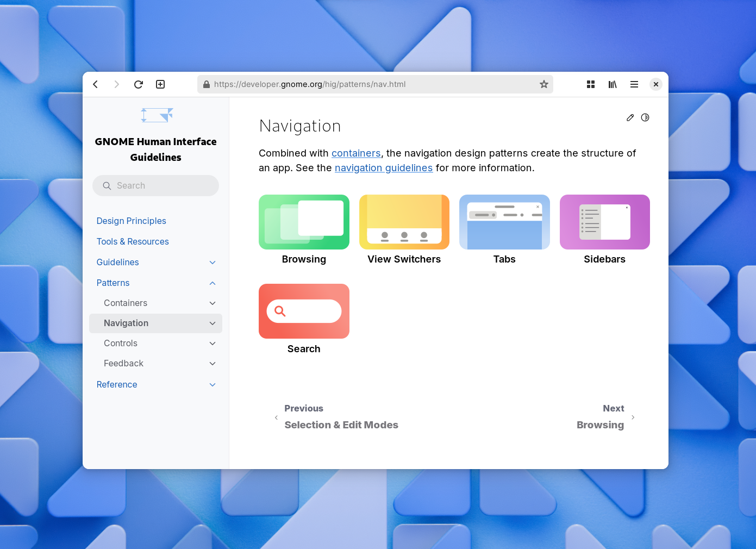Expand the Guidelines section chevron
This screenshot has width=756, height=549.
click(x=213, y=263)
